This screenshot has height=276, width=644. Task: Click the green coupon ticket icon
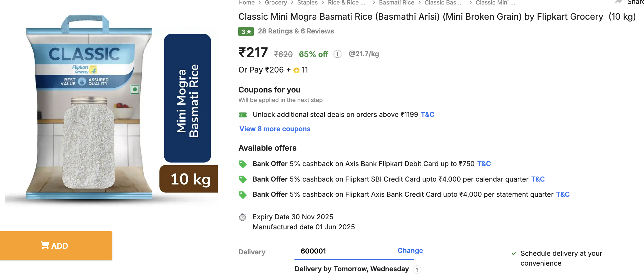click(x=243, y=115)
